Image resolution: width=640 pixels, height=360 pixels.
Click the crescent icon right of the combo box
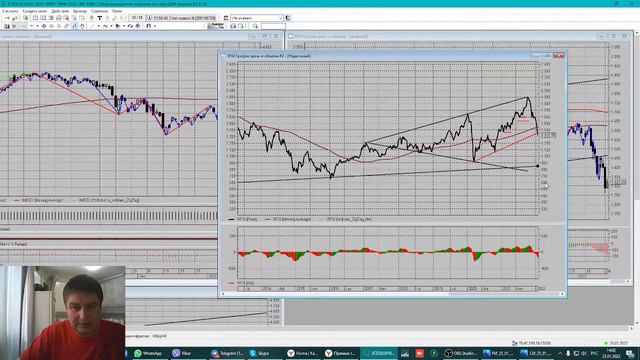pyautogui.click(x=288, y=18)
